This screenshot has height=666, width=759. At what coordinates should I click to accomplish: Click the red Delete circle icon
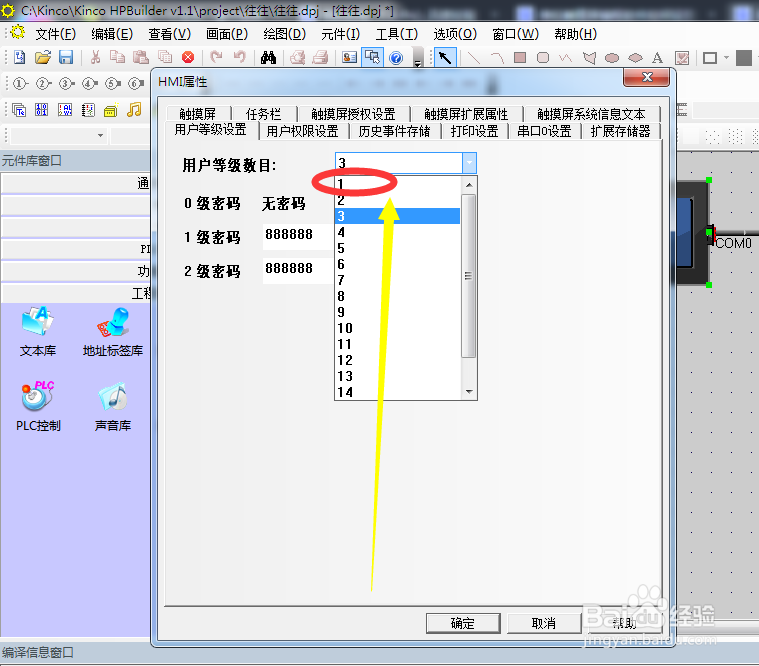pyautogui.click(x=188, y=58)
